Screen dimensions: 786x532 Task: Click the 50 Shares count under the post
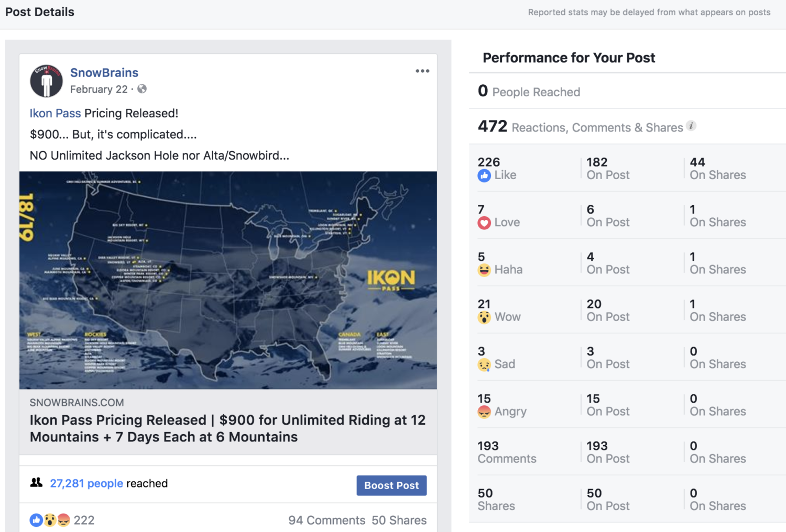[399, 520]
